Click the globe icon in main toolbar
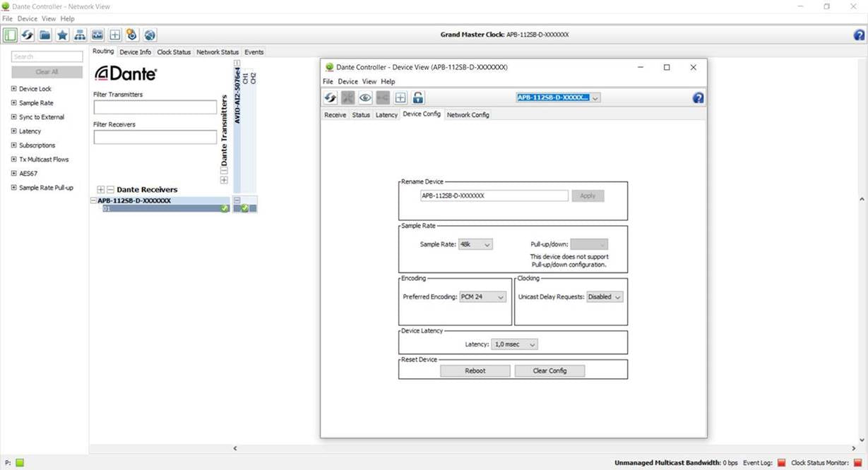The height and width of the screenshot is (470, 868). click(150, 35)
